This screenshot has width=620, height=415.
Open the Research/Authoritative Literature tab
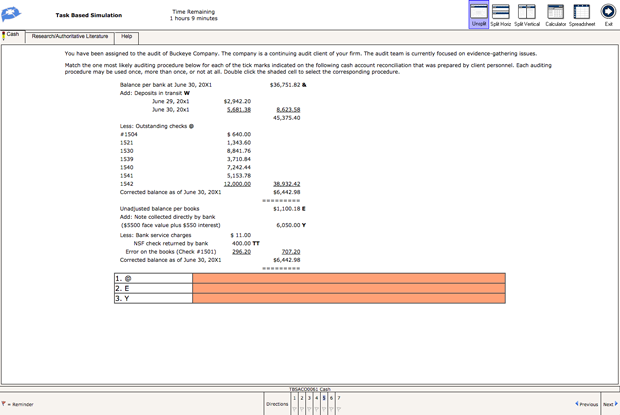(70, 36)
